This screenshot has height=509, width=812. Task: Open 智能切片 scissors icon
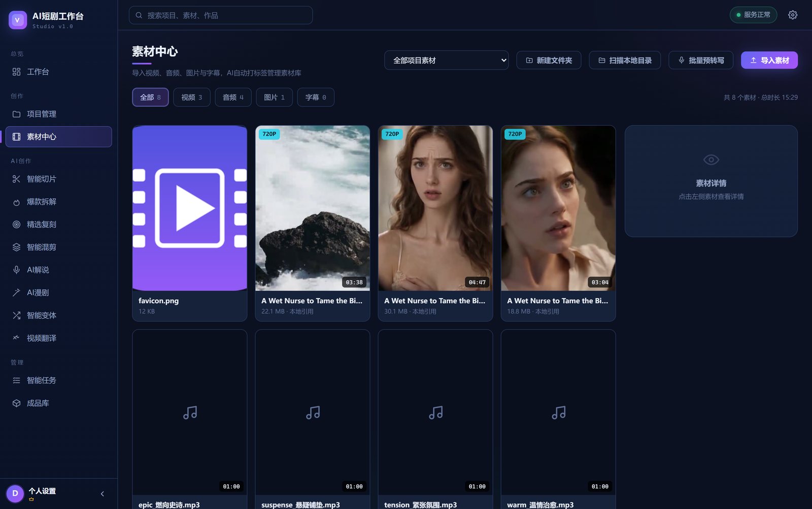[16, 179]
